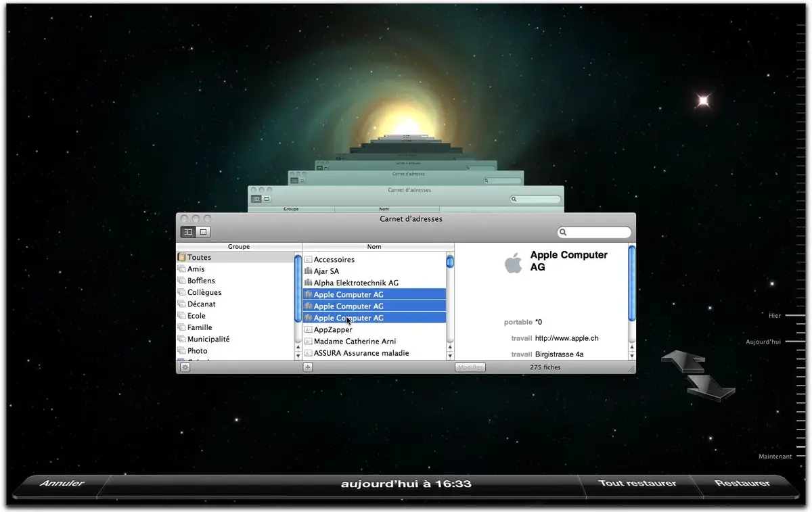Jump to Aujourd'hui on the timeline

(x=763, y=342)
